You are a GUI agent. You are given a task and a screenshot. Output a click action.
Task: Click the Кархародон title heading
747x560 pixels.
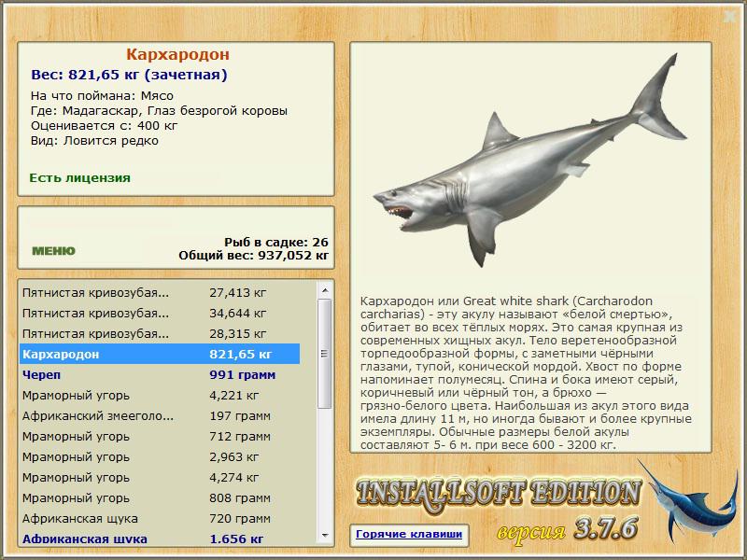pos(177,54)
